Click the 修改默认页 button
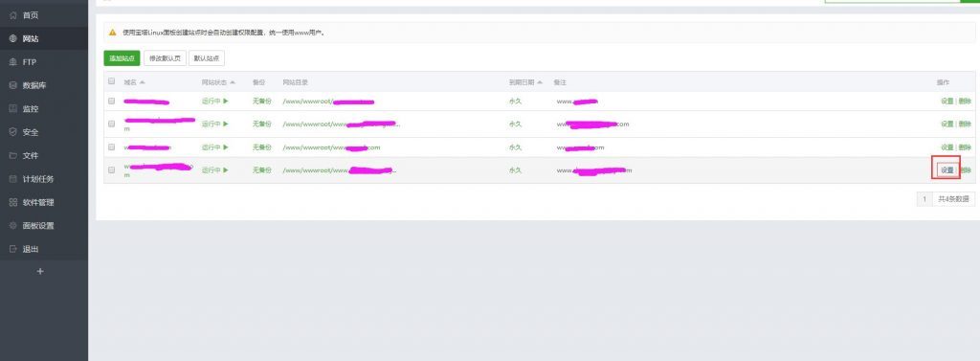 click(165, 58)
